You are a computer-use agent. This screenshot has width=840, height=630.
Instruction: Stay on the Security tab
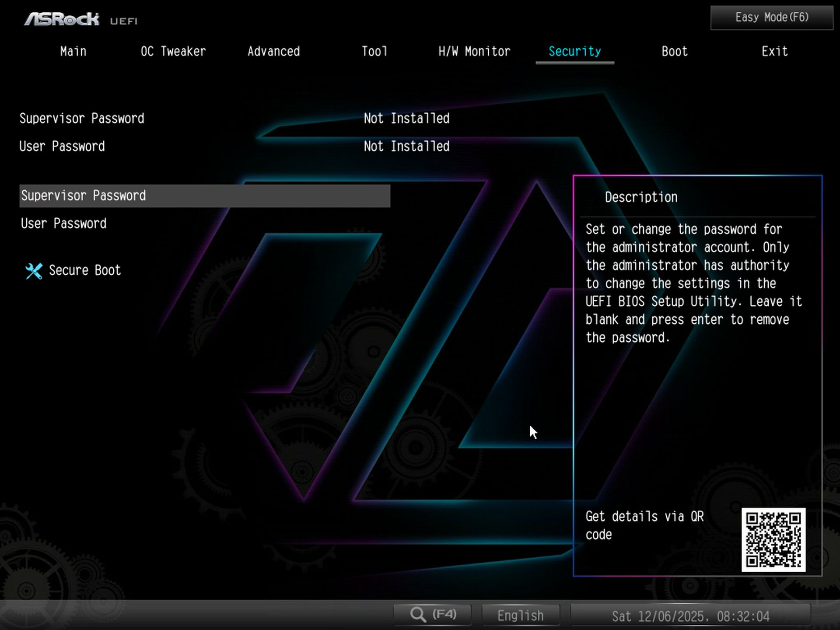pos(574,51)
